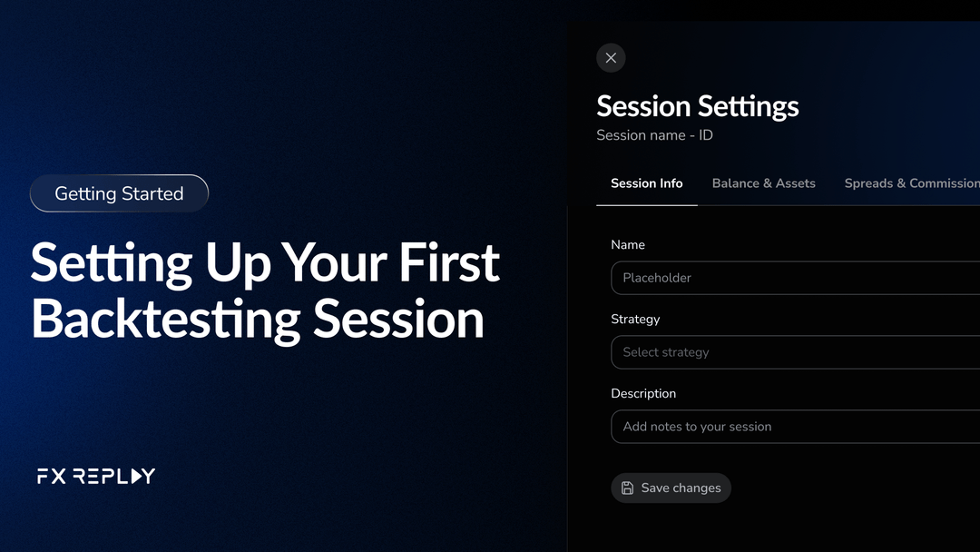Open the Spreads & Commission tab
Viewport: 980px width, 552px height.
(x=912, y=183)
